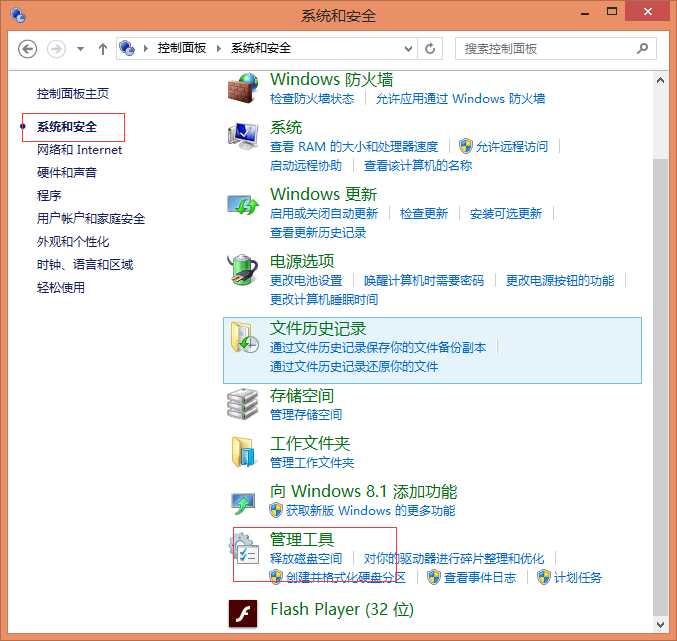Click the 搜索控制面板 search field

coord(556,49)
